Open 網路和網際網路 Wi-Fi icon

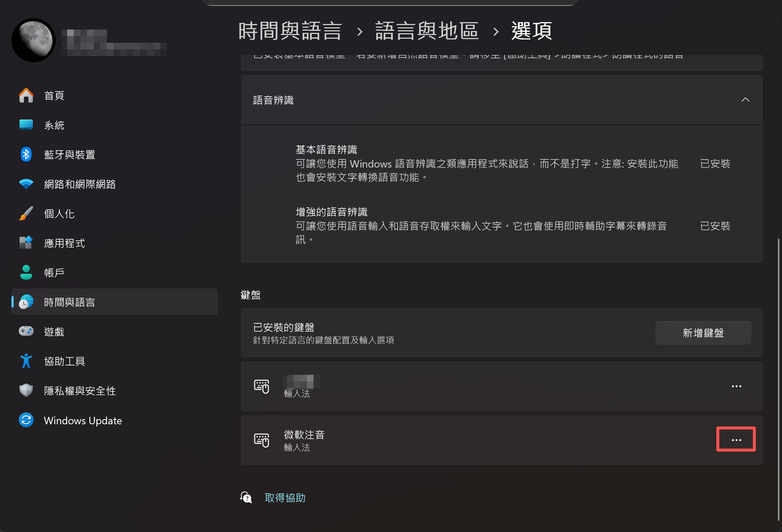[x=26, y=184]
